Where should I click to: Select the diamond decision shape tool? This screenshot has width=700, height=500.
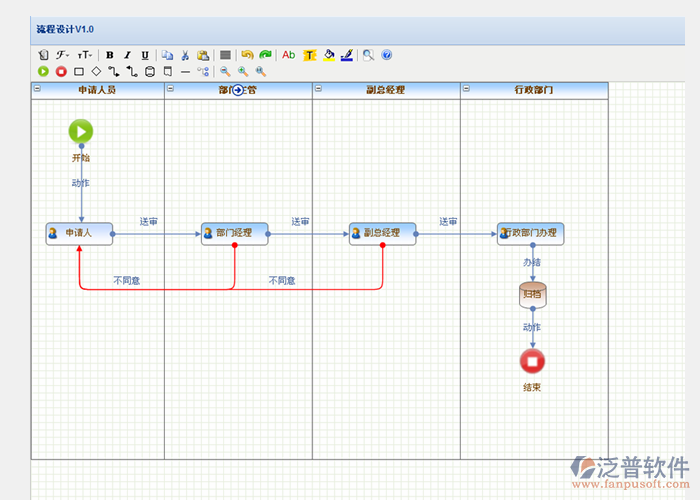point(96,72)
